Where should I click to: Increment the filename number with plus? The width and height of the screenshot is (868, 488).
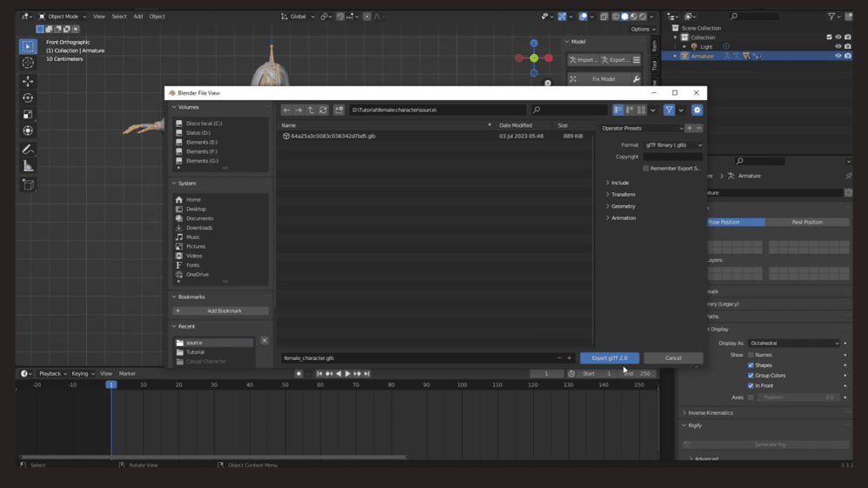coord(569,358)
